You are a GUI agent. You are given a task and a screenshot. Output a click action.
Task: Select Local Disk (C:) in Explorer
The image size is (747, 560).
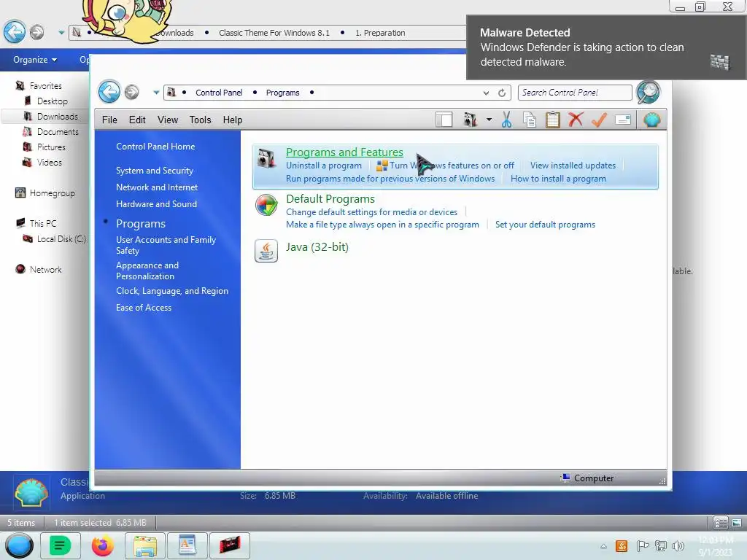[x=61, y=238]
